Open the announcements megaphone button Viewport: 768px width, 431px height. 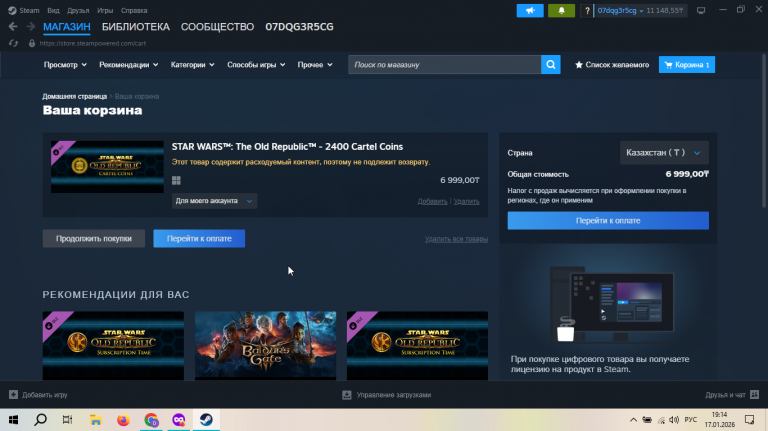pos(530,10)
